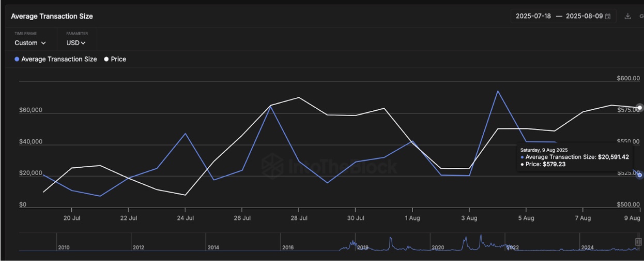Click the 7 Aug x-axis label
Viewport: 644px width, 262px height.
[x=583, y=218]
